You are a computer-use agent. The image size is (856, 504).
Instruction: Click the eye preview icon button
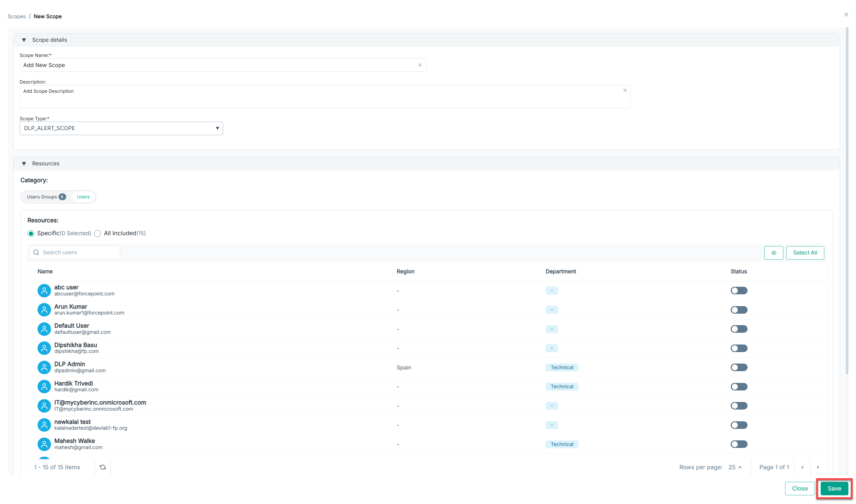[774, 253]
